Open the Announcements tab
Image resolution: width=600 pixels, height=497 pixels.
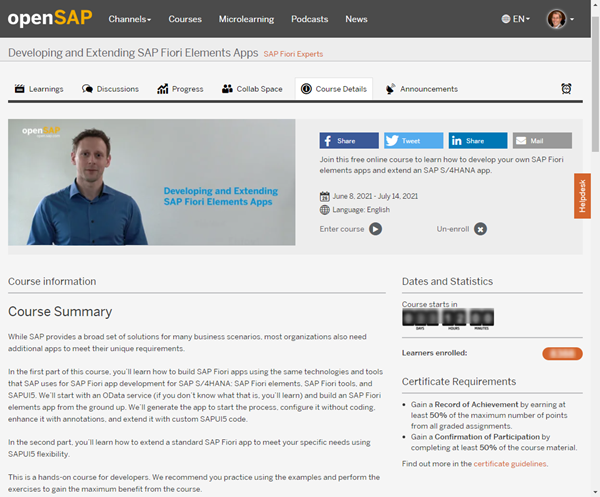[x=421, y=89]
